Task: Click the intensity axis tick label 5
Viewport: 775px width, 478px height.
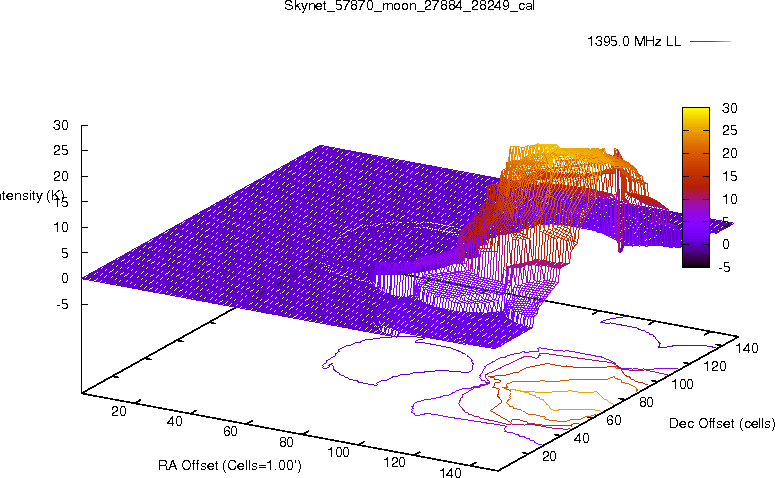Action: [64, 253]
